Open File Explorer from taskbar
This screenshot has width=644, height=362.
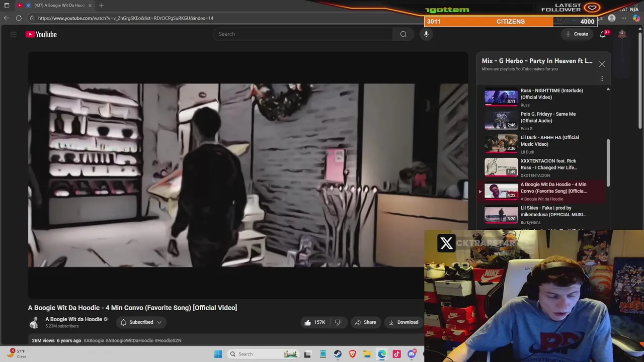tap(367, 354)
